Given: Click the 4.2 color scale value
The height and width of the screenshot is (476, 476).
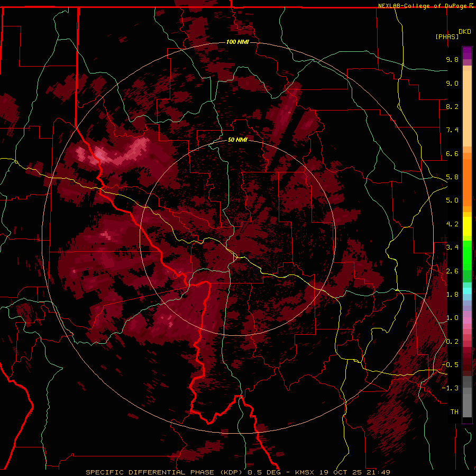Looking at the screenshot, I should click(452, 224).
